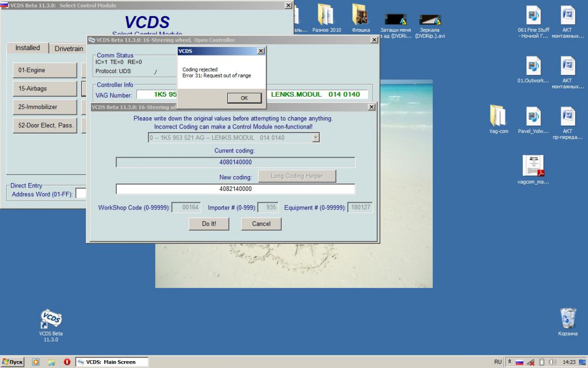588x368 pixels.
Task: Click the Do It! button
Action: [x=209, y=224]
